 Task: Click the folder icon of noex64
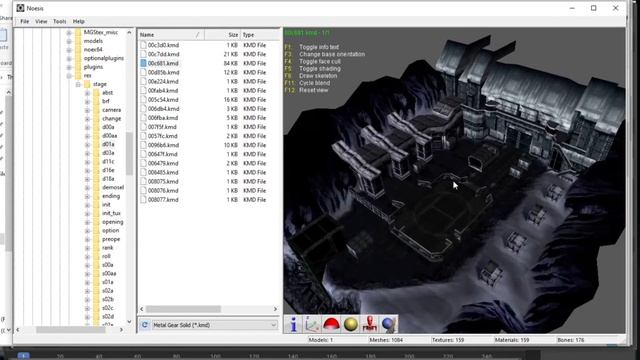click(x=78, y=49)
